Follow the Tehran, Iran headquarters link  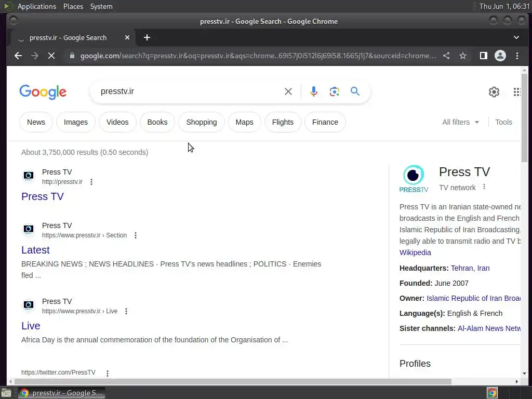pos(470,268)
